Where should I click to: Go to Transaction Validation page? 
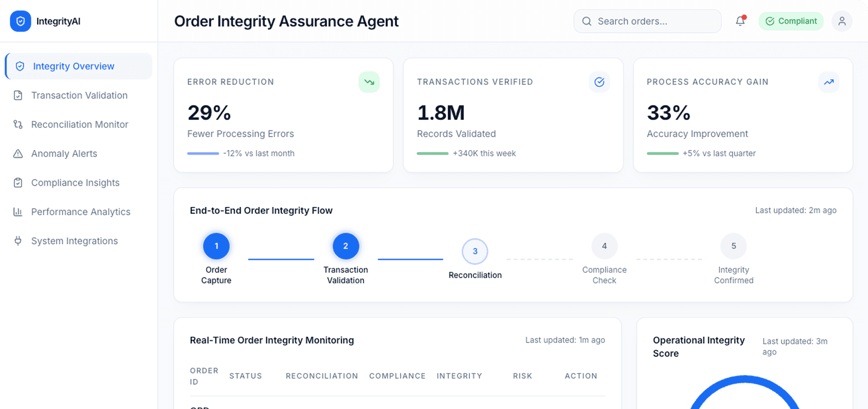tap(79, 95)
